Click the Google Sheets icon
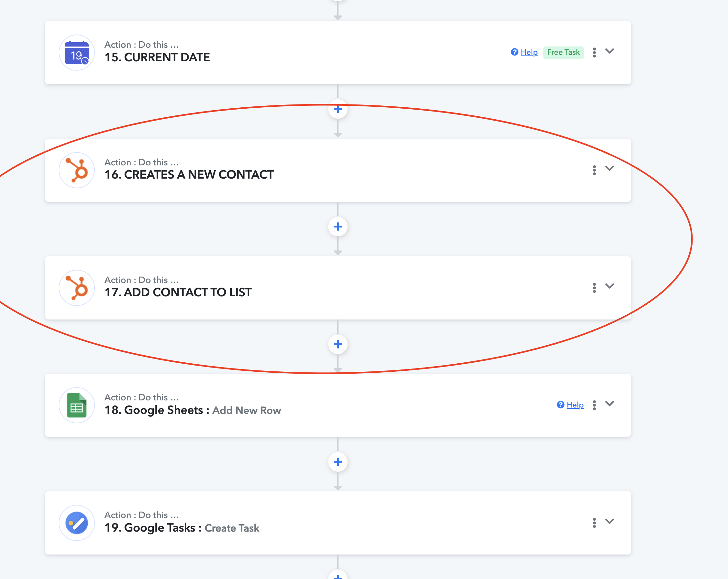This screenshot has height=579, width=728. click(77, 405)
